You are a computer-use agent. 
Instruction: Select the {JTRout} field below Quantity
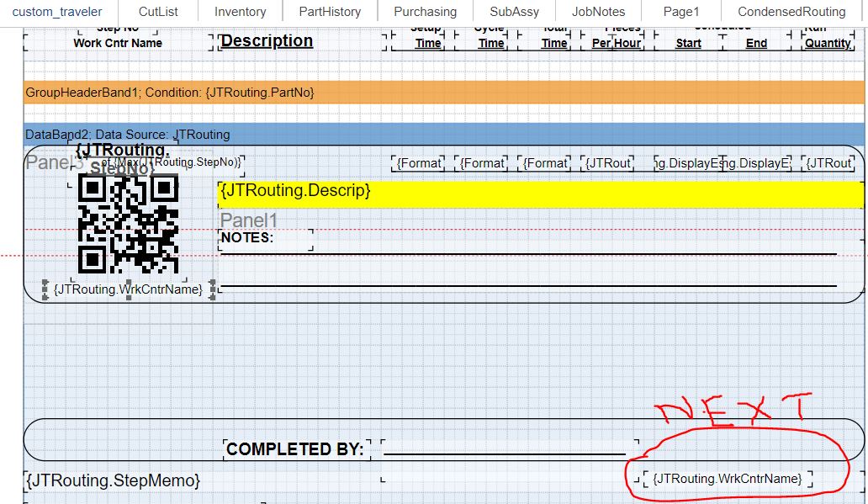[828, 163]
